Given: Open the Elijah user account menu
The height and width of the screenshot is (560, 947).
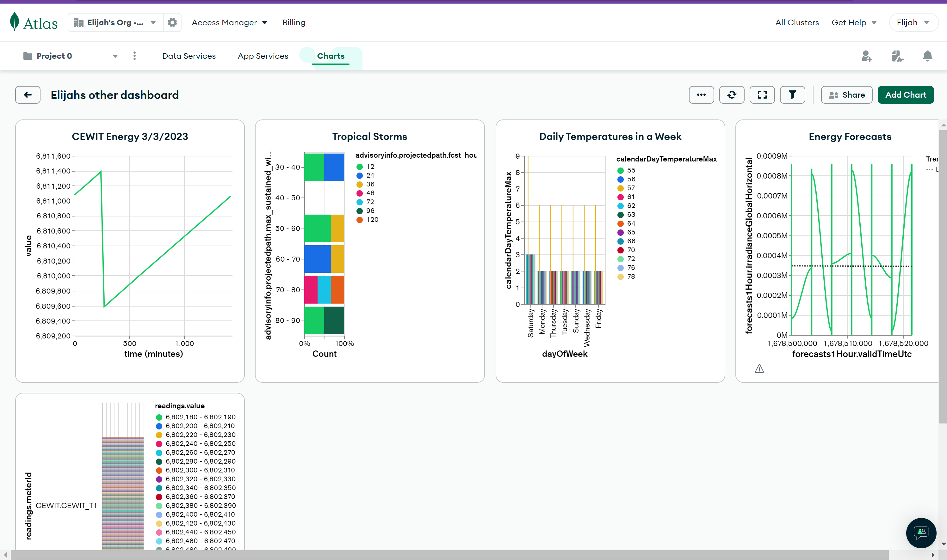Looking at the screenshot, I should (x=912, y=23).
